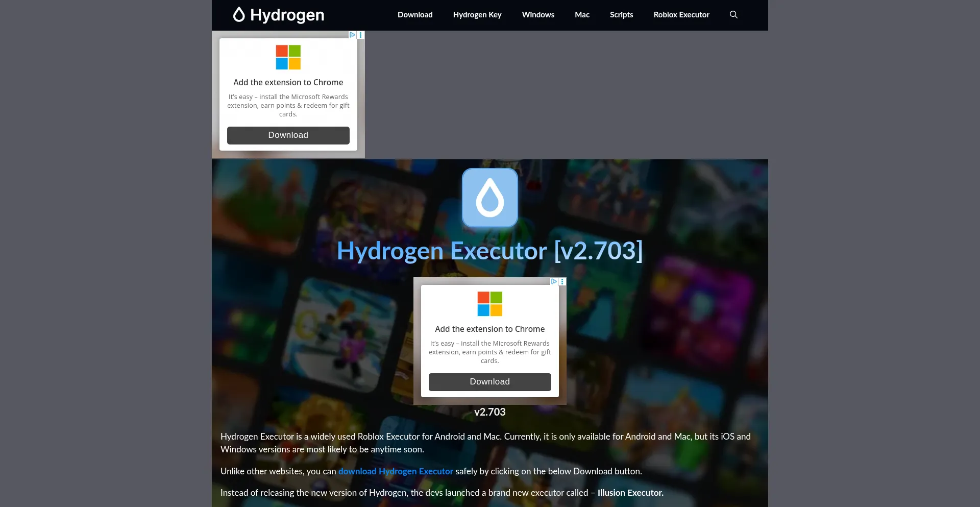Click the Microsoft Rewards description in the center ad
980x507 pixels.
click(x=490, y=352)
